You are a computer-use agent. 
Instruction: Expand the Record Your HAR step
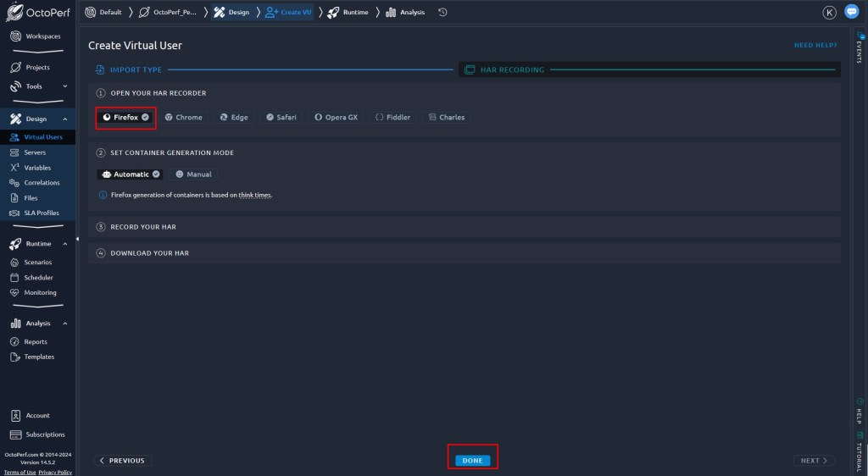click(x=143, y=227)
